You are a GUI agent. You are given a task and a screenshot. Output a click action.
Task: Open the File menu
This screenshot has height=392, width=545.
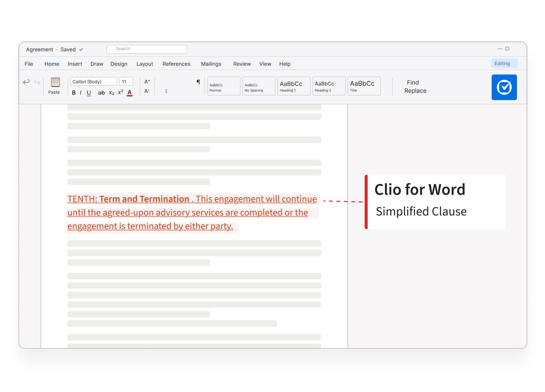click(29, 64)
